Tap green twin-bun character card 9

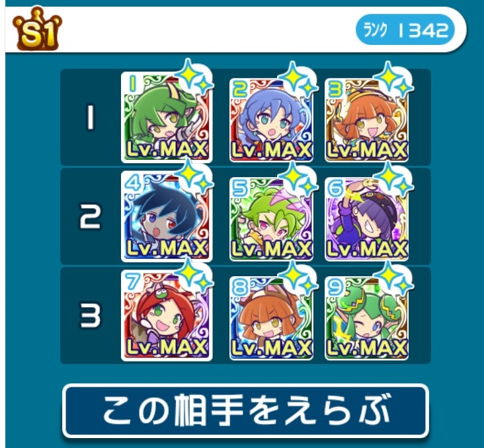click(366, 318)
